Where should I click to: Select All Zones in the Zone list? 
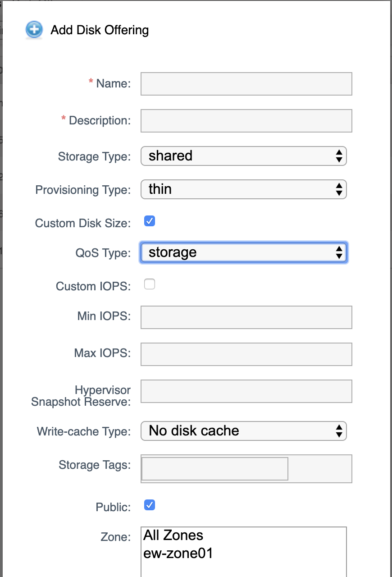coord(173,535)
